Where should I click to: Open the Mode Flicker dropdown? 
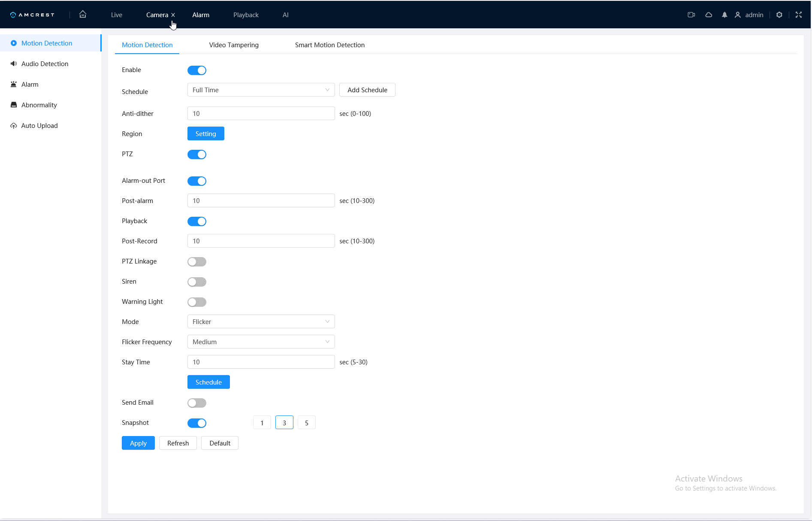(x=261, y=322)
